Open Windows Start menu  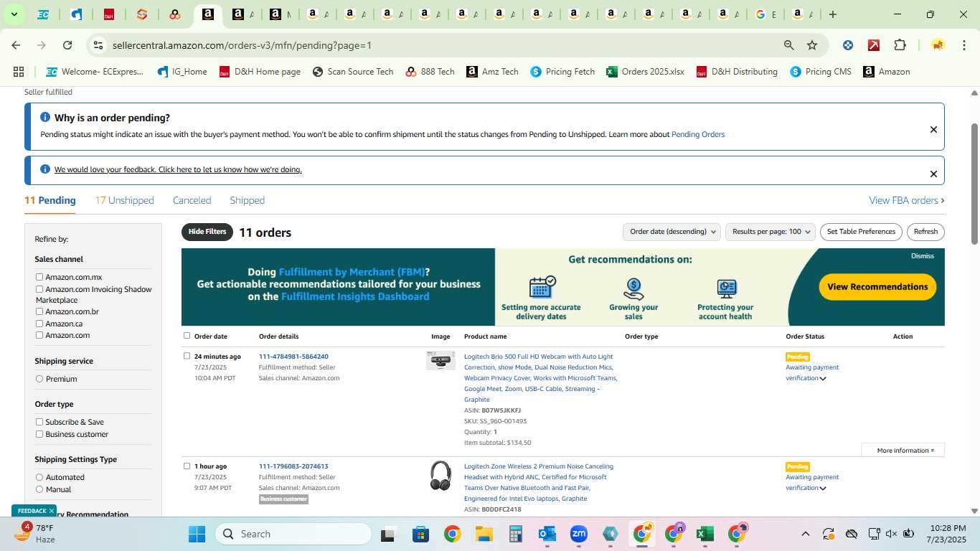(x=197, y=534)
